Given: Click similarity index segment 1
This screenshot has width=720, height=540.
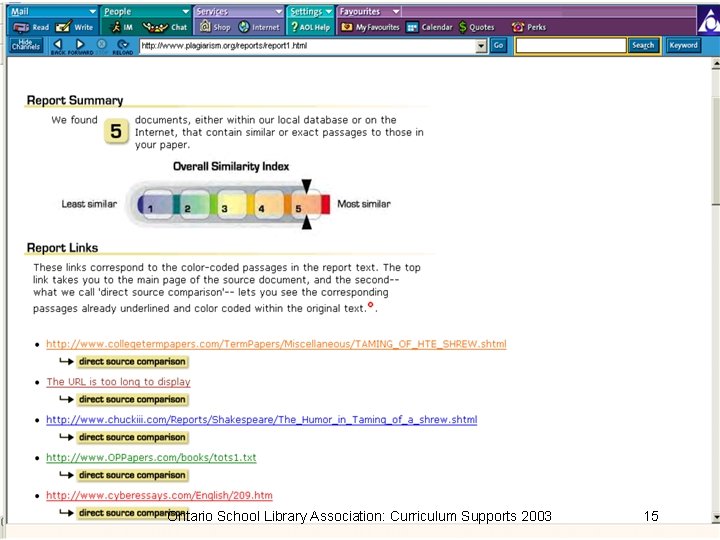Looking at the screenshot, I should click(x=156, y=204).
